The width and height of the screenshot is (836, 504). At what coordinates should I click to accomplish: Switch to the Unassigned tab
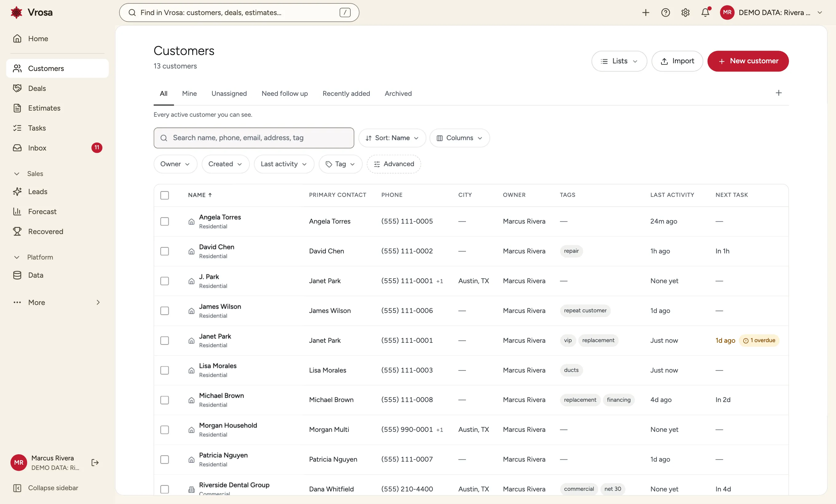click(x=229, y=94)
